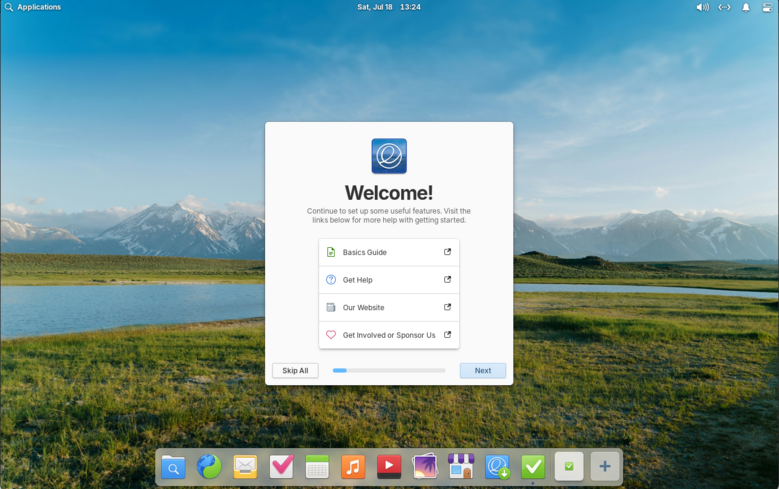This screenshot has width=779, height=489.
Task: Open the notifications bell indicator
Action: click(x=746, y=7)
